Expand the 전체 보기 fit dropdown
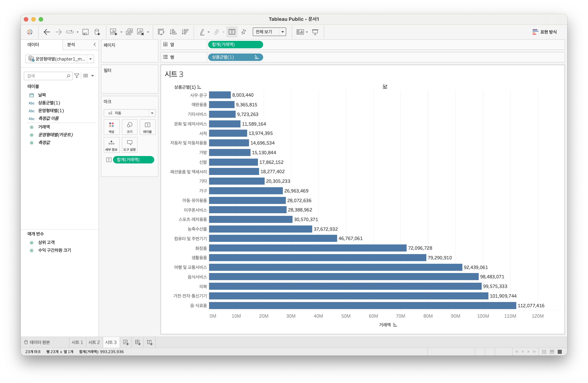 click(x=282, y=32)
